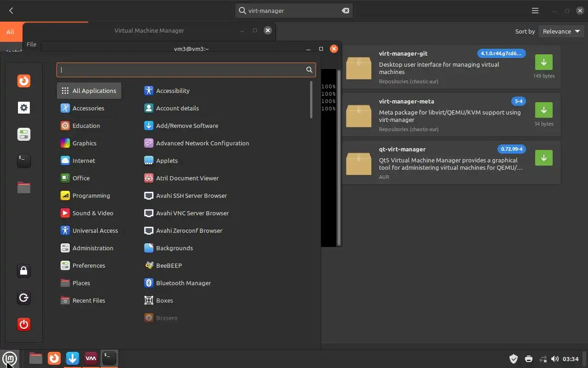Click the clock showing 03:34

pyautogui.click(x=571, y=359)
